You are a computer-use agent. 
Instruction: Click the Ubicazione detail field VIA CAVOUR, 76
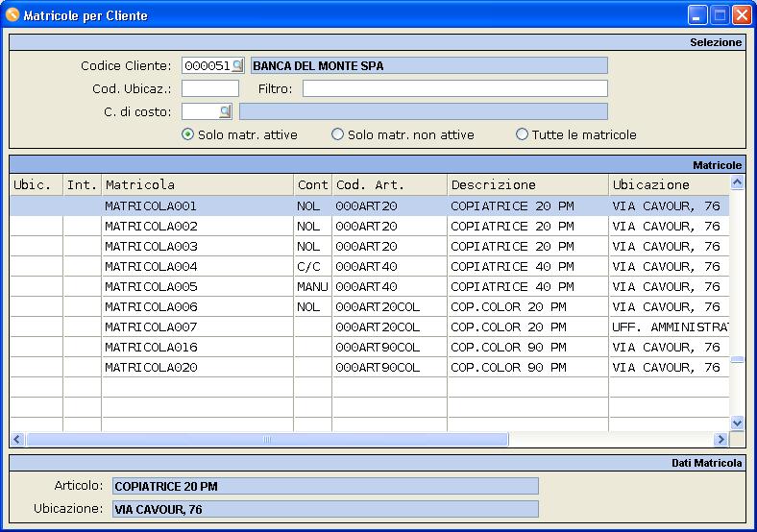click(326, 509)
